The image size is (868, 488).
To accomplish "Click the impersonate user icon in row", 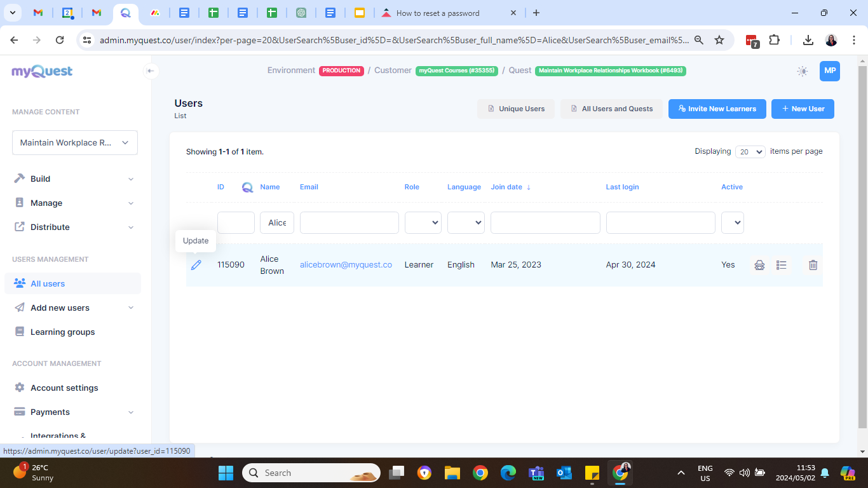I will coord(759,265).
